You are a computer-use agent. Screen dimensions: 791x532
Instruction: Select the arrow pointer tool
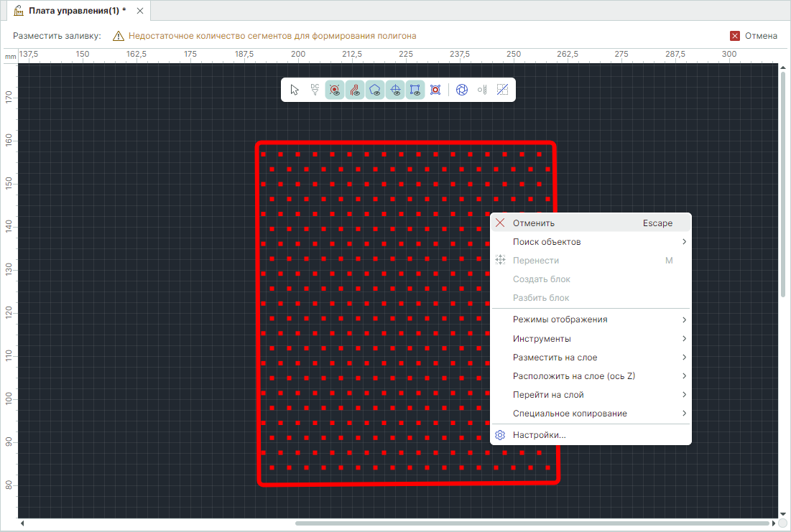[x=295, y=90]
